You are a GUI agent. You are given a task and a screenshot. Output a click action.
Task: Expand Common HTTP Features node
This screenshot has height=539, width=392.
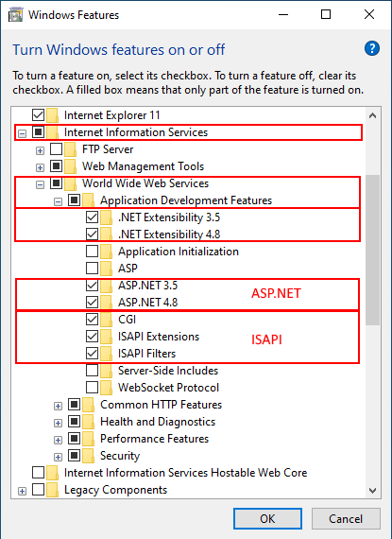(x=58, y=406)
